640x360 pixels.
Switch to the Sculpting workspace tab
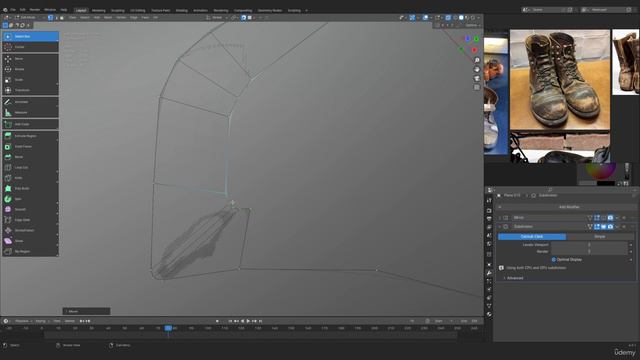[x=118, y=10]
